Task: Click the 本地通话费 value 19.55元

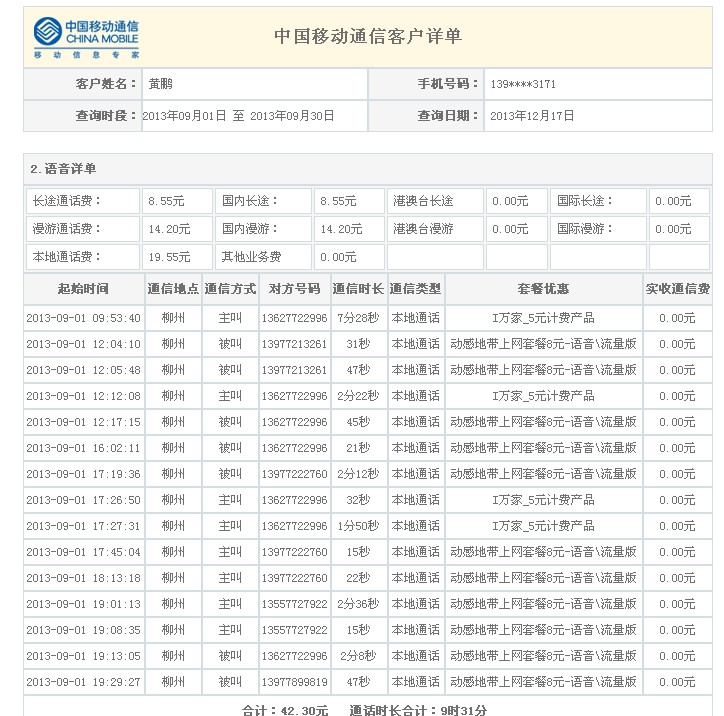Action: coord(169,257)
